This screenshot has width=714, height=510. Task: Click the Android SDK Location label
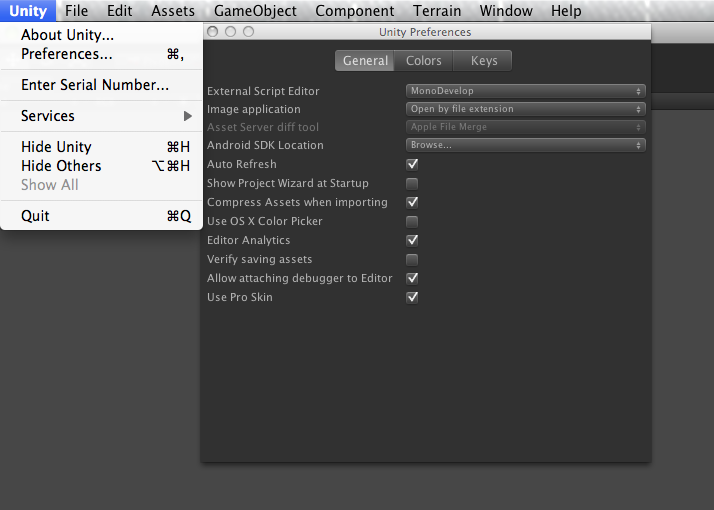click(265, 145)
